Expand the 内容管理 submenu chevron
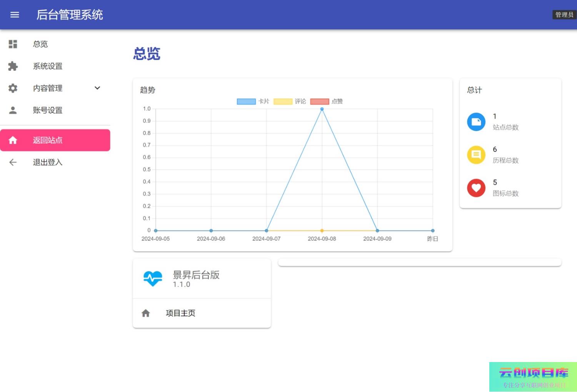The height and width of the screenshot is (392, 577). click(x=97, y=88)
